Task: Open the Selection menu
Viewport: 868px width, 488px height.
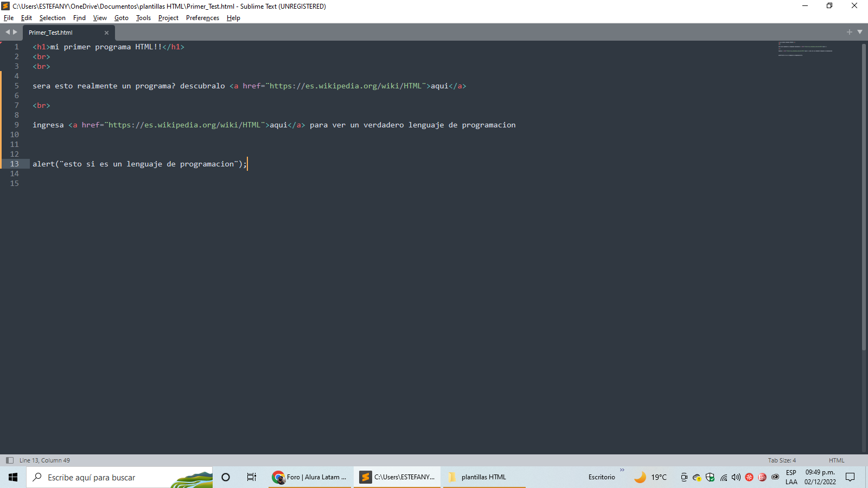Action: click(53, 18)
